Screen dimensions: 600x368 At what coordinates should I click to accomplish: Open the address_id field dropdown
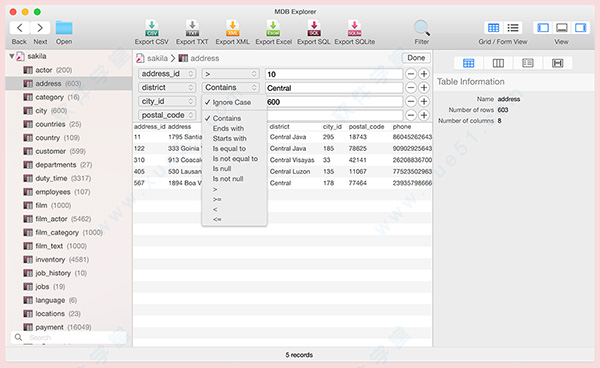(167, 74)
